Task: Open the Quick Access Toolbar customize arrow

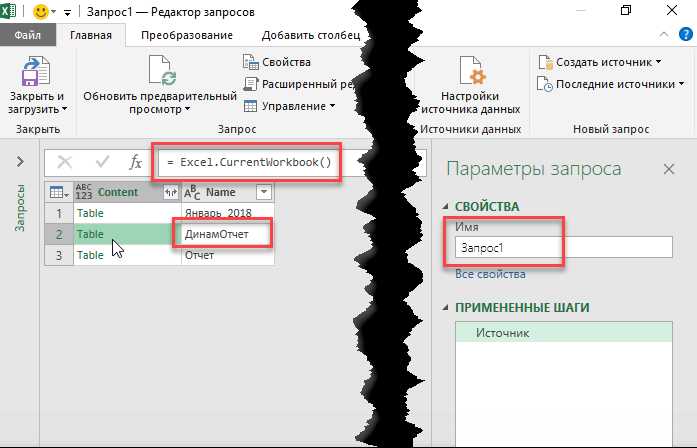Action: (x=67, y=13)
